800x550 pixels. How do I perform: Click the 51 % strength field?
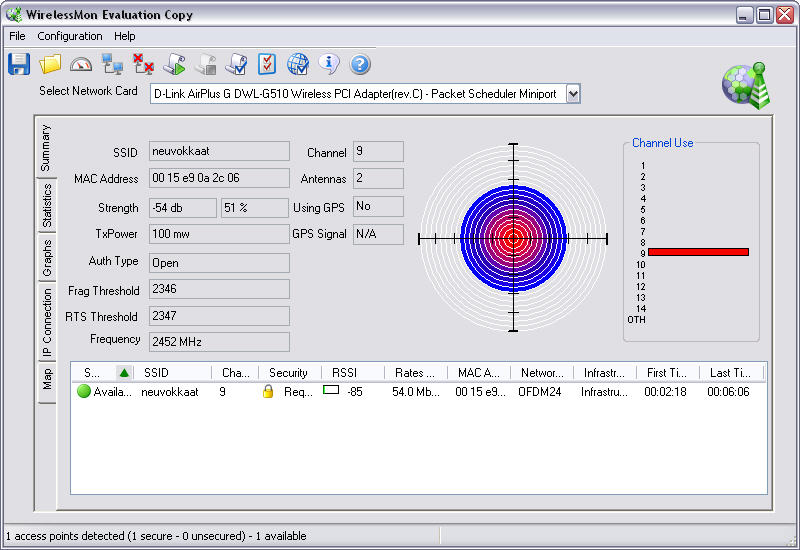(255, 208)
